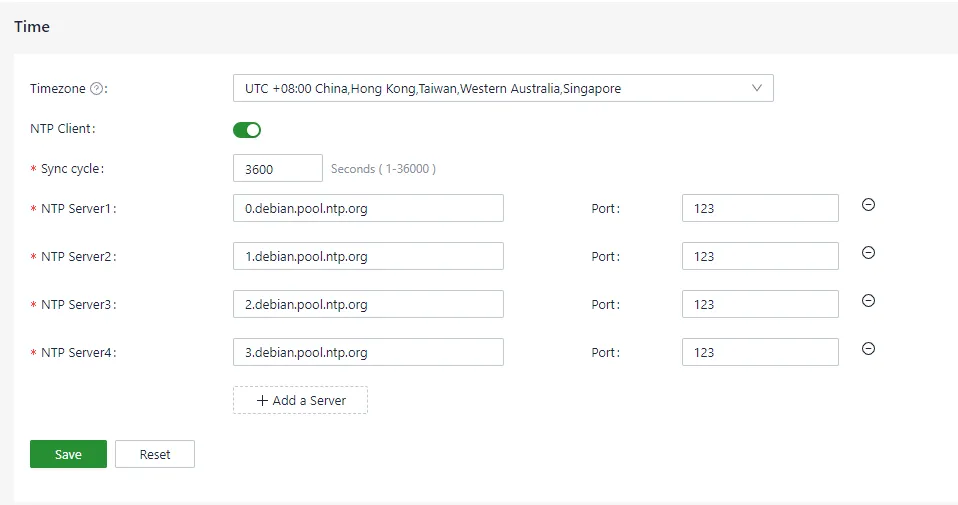Click the 'Time' section heading
958x505 pixels.
tap(32, 27)
